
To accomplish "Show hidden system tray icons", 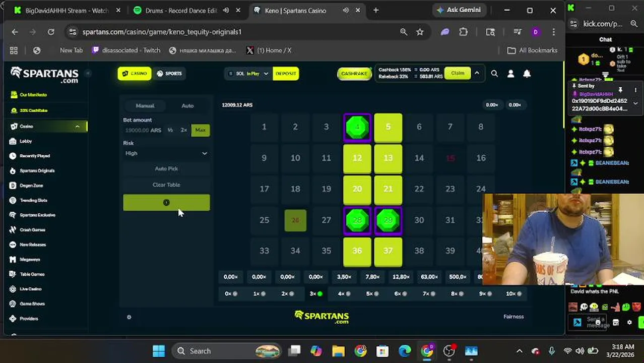I will tap(520, 351).
